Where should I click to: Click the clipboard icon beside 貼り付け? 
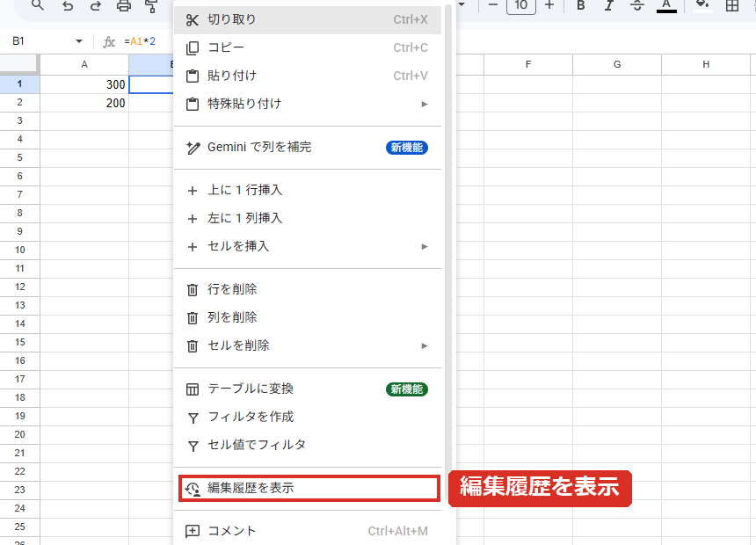193,76
